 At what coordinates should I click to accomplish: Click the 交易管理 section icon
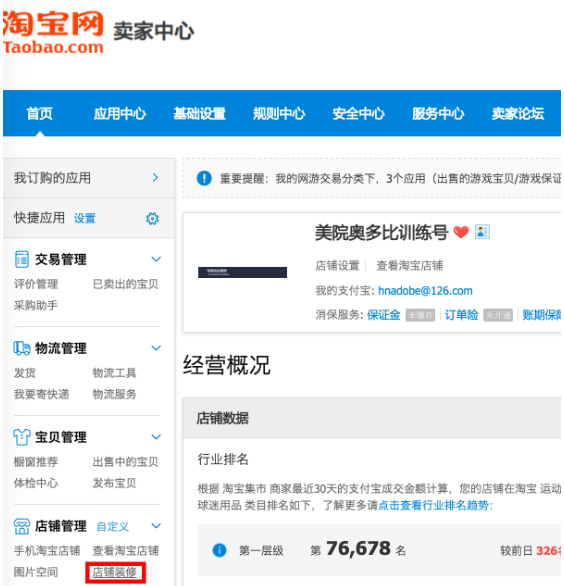click(22, 259)
